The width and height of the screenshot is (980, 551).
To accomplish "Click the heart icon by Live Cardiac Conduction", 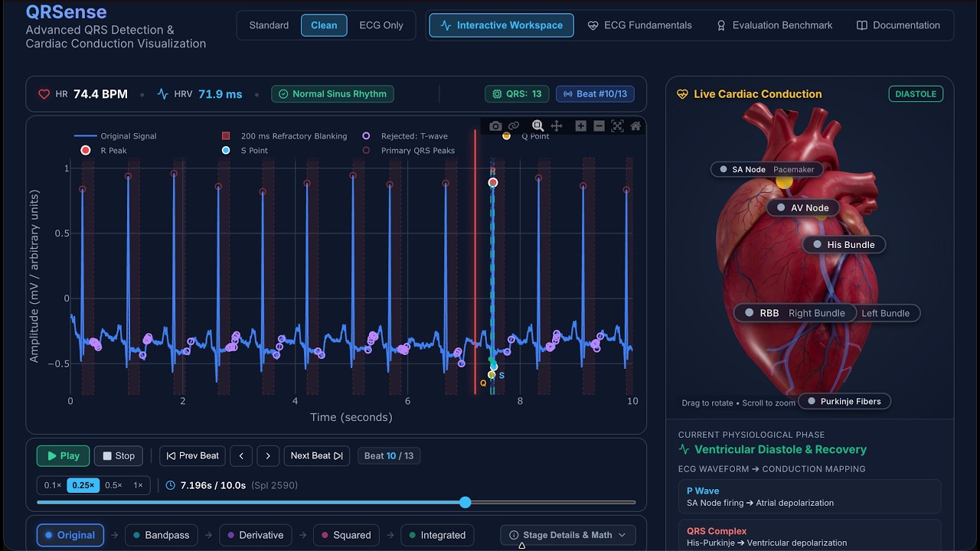I will [683, 94].
